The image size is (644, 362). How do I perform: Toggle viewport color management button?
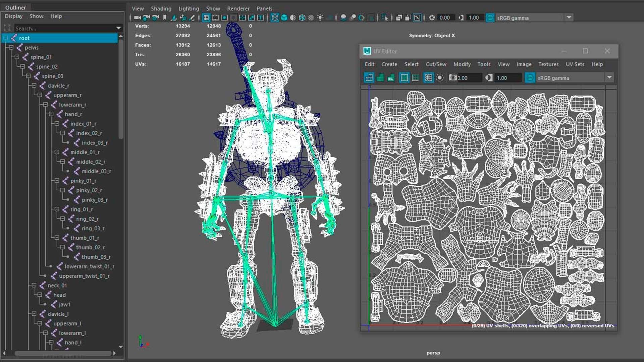click(490, 18)
